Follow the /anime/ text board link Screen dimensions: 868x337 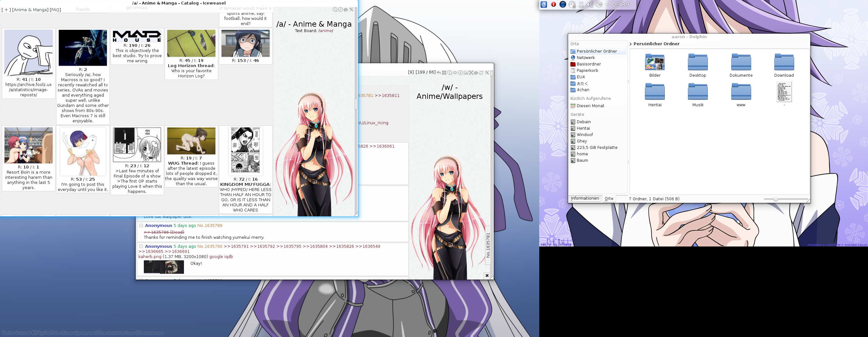coord(326,31)
